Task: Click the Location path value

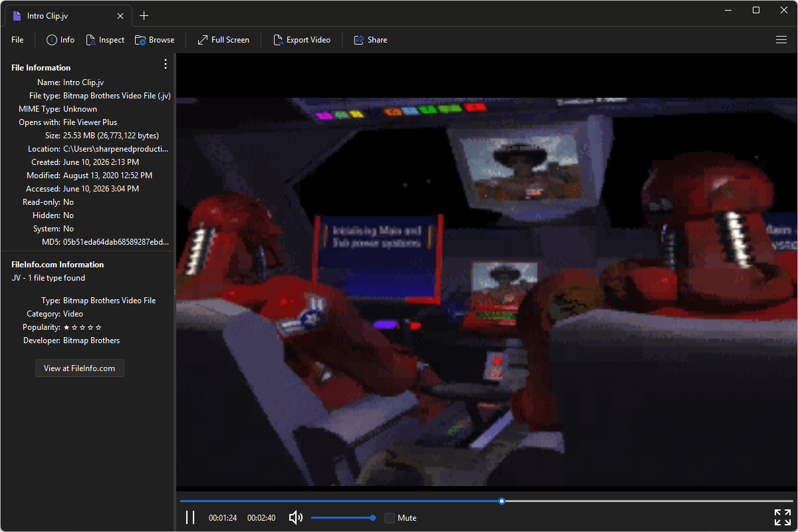Action: point(116,149)
